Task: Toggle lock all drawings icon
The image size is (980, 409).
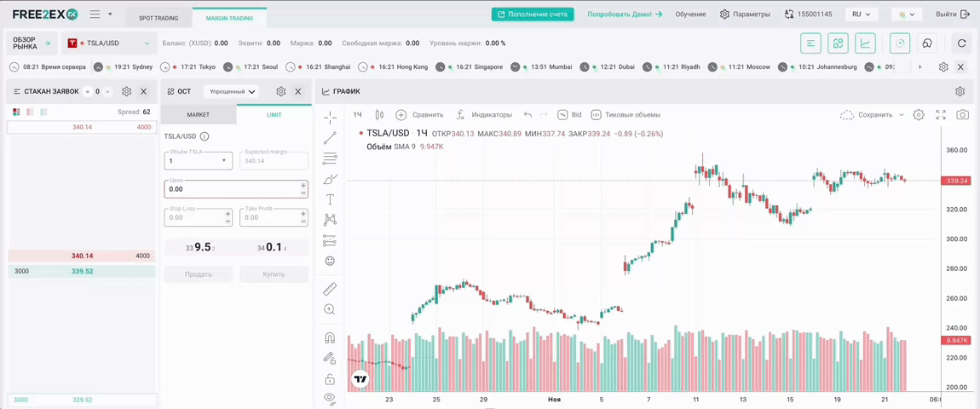Action: tap(330, 378)
